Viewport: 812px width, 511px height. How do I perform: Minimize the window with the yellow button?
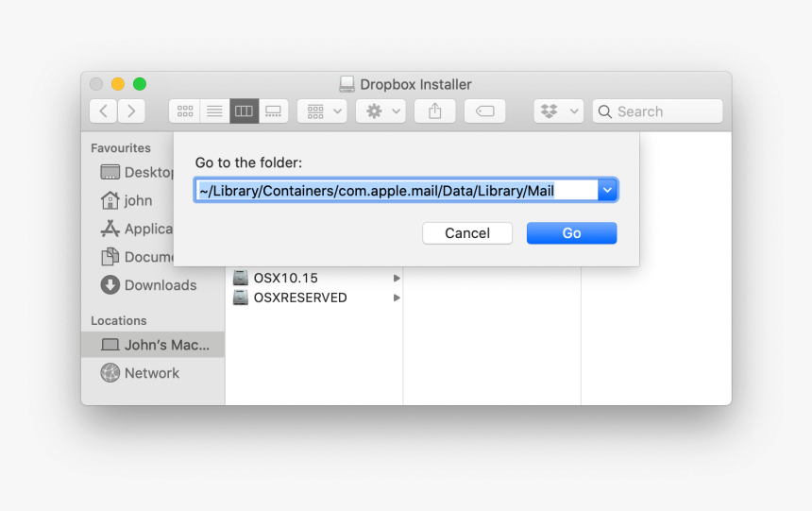(118, 84)
